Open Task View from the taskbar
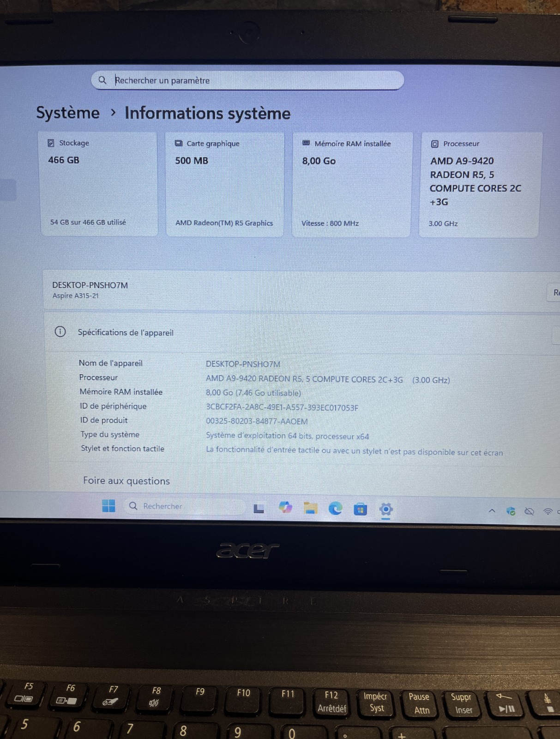 (259, 509)
